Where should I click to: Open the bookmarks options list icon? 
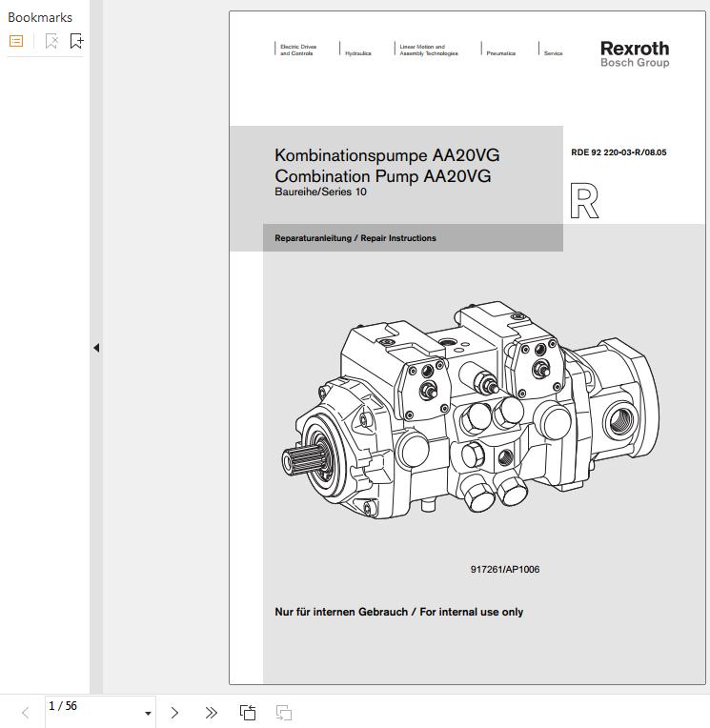click(x=16, y=41)
